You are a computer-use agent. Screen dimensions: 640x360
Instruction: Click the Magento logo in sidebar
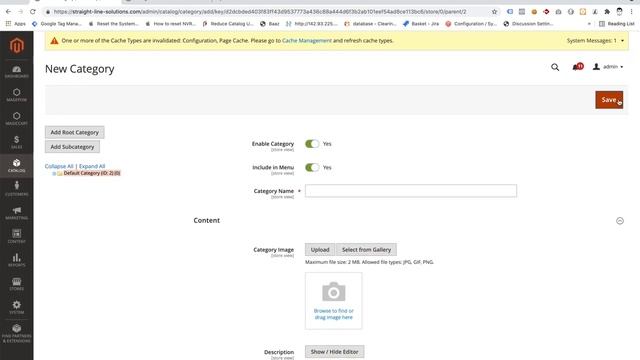(17, 45)
